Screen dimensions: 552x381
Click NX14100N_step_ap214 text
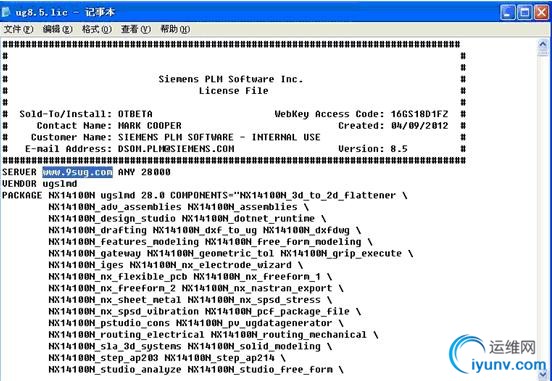[219, 358]
